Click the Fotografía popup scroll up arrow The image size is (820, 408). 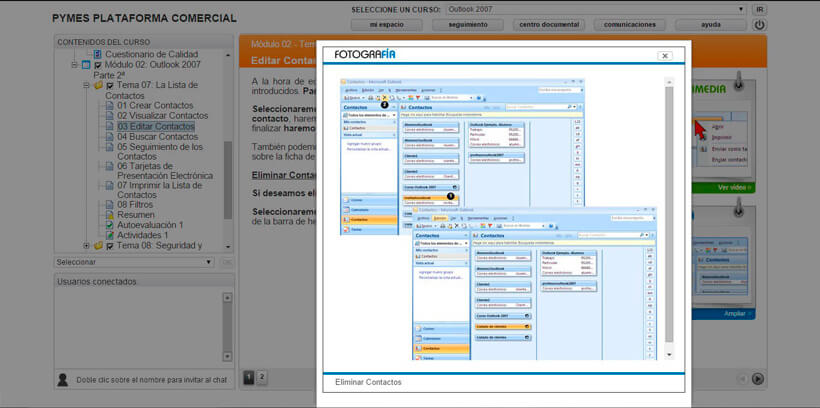(669, 82)
